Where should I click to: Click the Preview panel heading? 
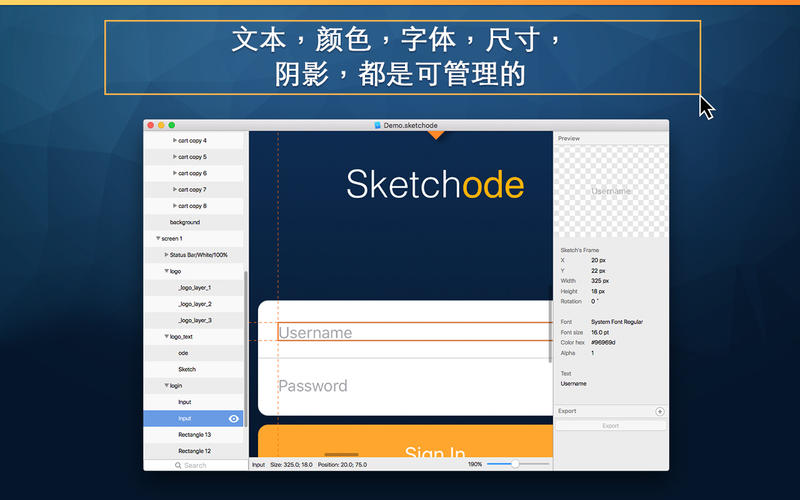pyautogui.click(x=569, y=138)
